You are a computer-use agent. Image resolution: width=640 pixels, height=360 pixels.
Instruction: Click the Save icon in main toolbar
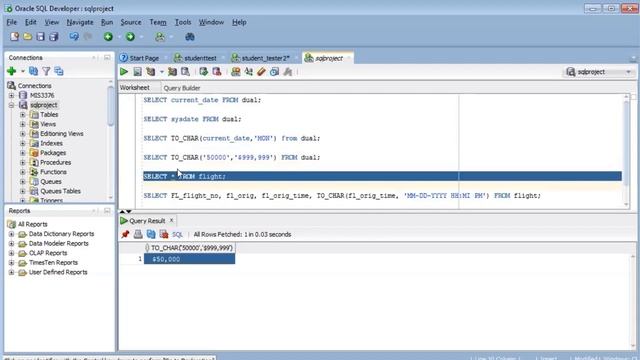click(40, 37)
